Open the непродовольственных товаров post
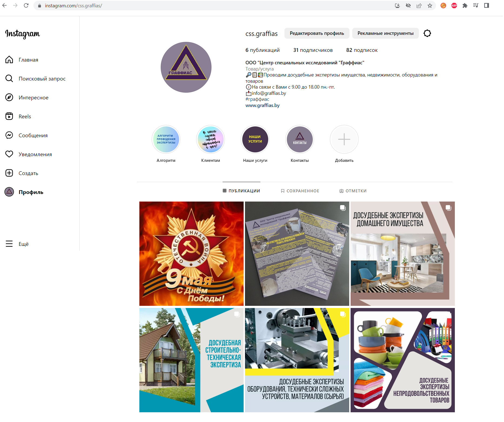Image resolution: width=504 pixels, height=422 pixels. [402, 360]
